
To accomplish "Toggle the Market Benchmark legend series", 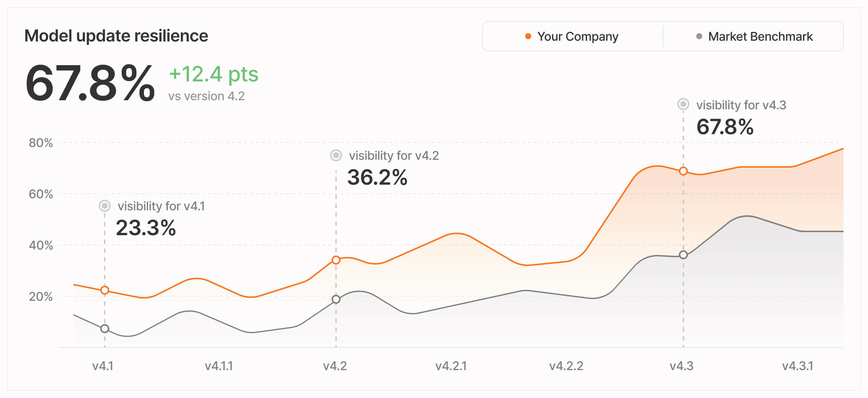I will point(753,37).
